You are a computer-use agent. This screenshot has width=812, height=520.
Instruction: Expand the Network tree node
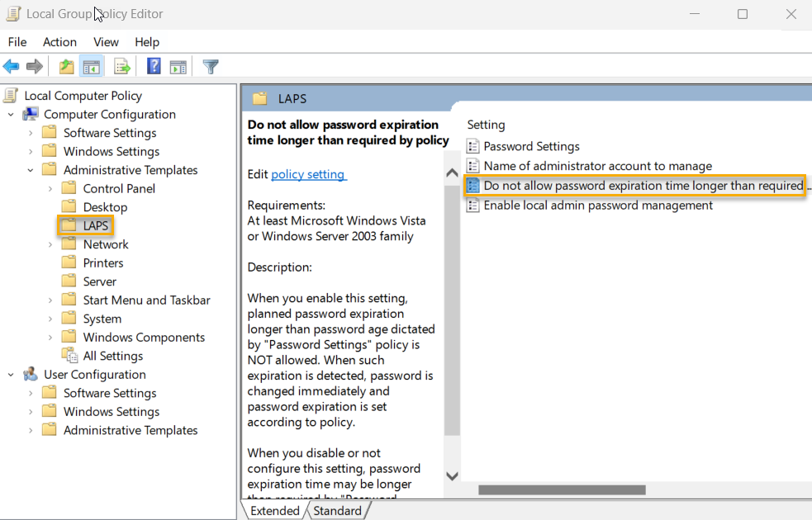tap(52, 243)
